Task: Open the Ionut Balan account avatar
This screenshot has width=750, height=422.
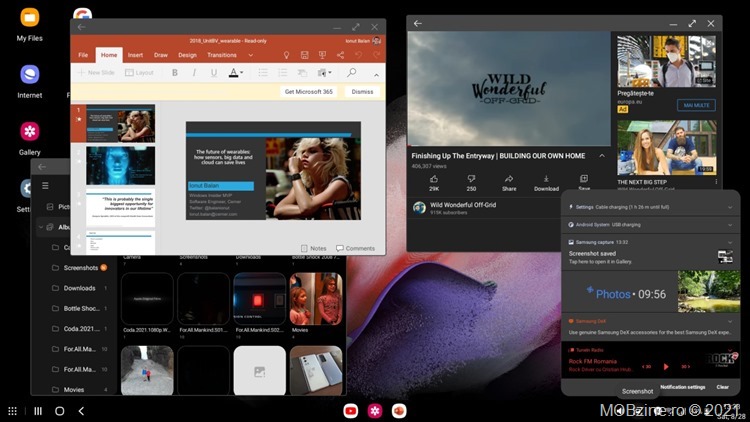Action: [x=376, y=41]
